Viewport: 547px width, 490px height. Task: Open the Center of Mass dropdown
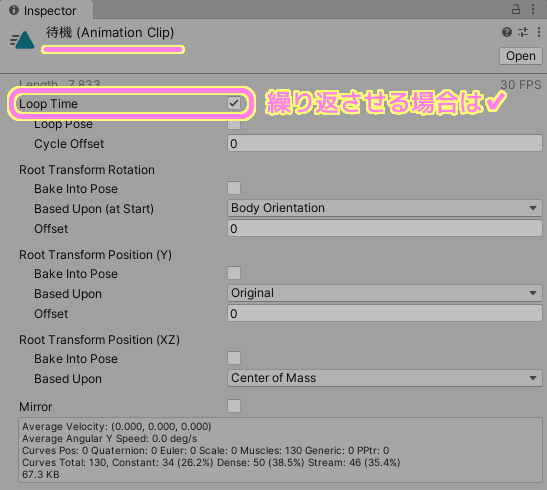pos(385,378)
